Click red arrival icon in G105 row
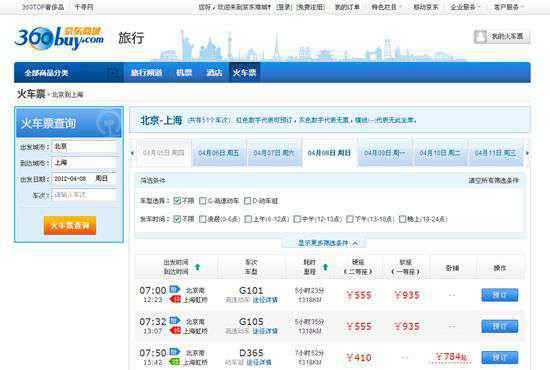 [x=175, y=330]
